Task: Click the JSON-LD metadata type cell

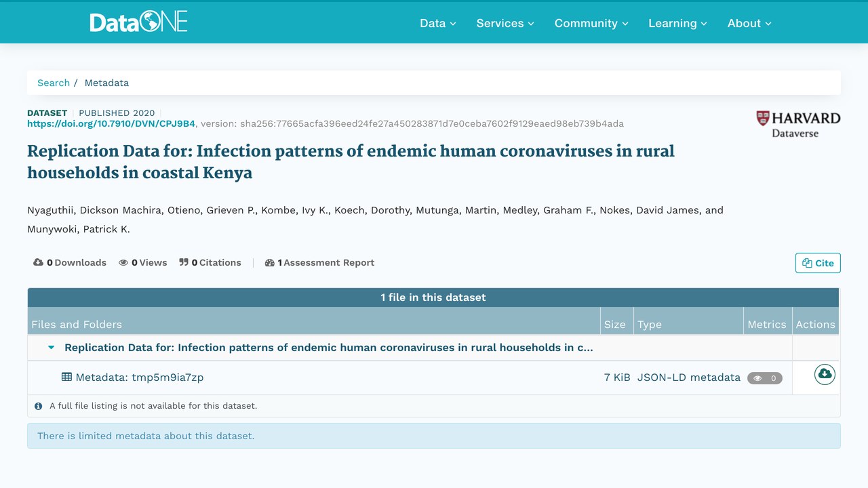Action: coord(689,378)
